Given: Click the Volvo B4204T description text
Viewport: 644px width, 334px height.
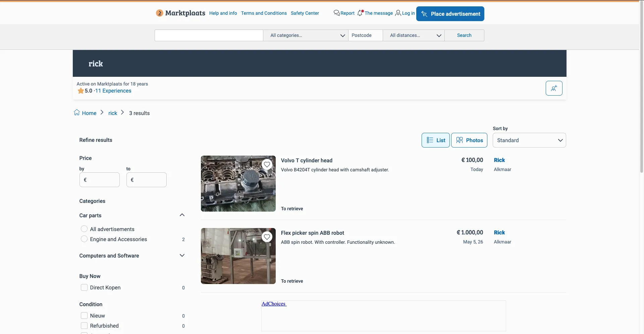Looking at the screenshot, I should (335, 170).
